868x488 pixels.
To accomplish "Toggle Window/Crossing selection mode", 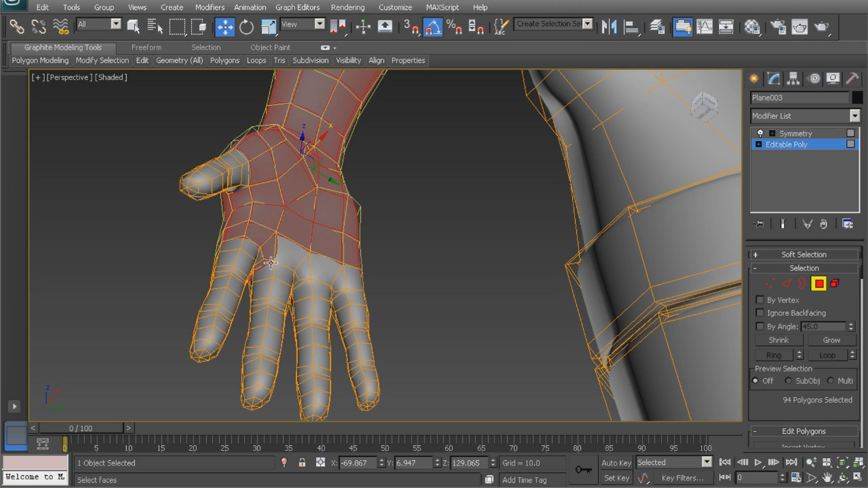I will 199,26.
